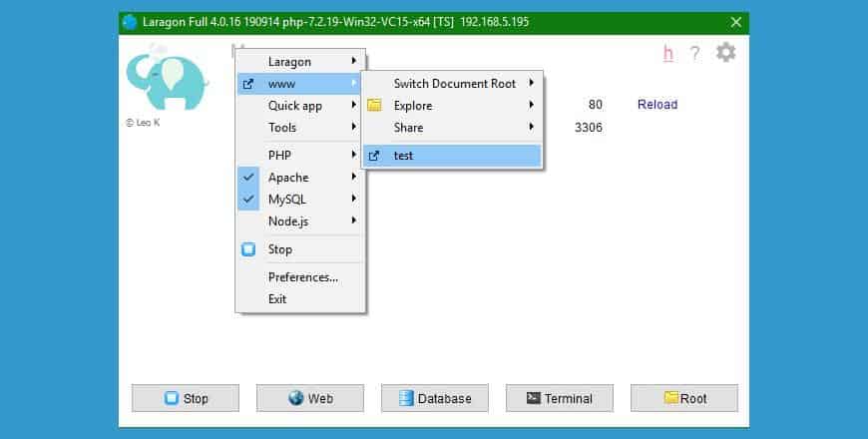This screenshot has height=439, width=868.
Task: Click the external link icon beside www
Action: tap(248, 84)
